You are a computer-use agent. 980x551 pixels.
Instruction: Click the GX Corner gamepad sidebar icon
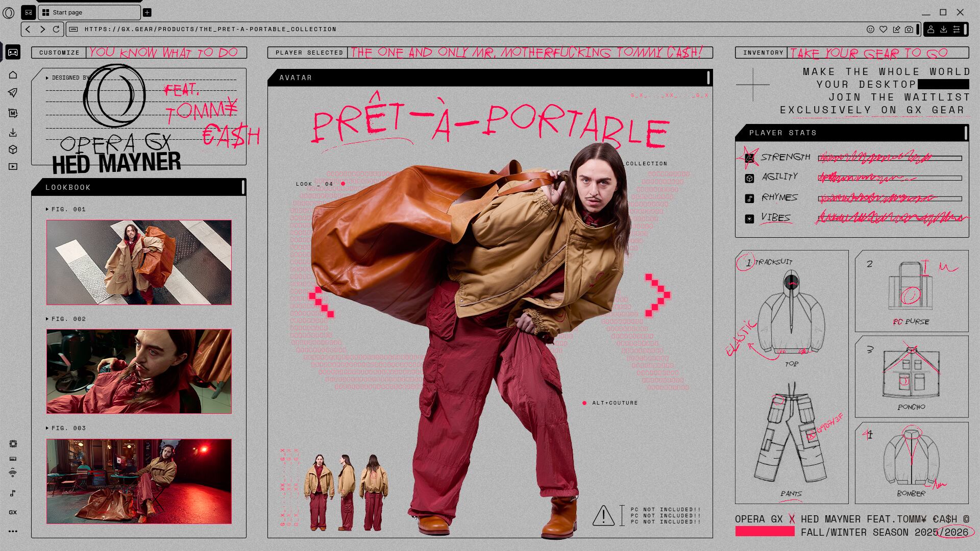point(13,52)
